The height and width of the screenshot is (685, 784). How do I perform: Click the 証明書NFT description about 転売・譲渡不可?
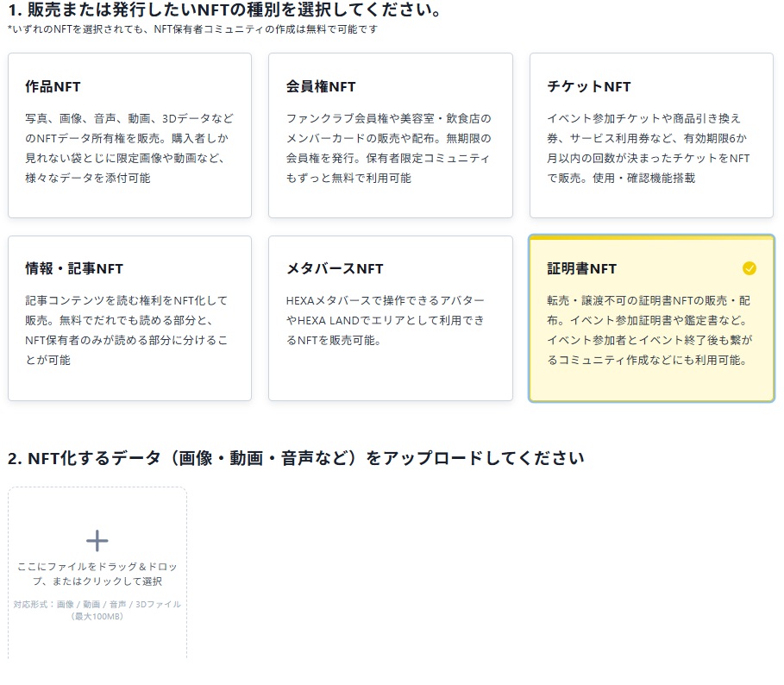649,330
